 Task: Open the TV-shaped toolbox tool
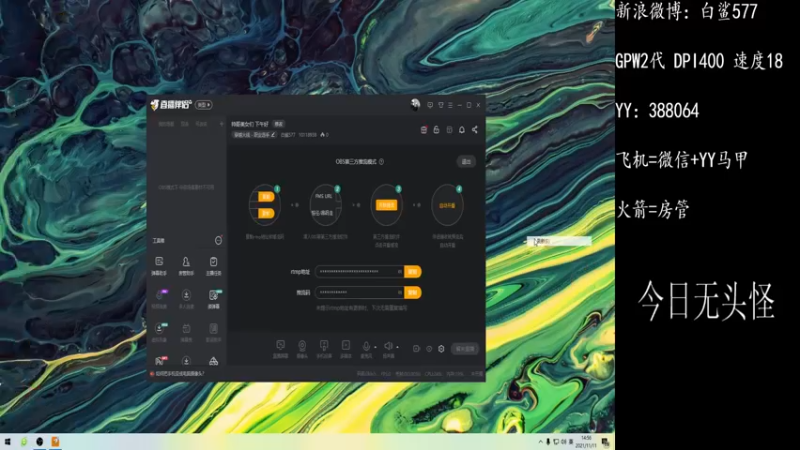186,332
